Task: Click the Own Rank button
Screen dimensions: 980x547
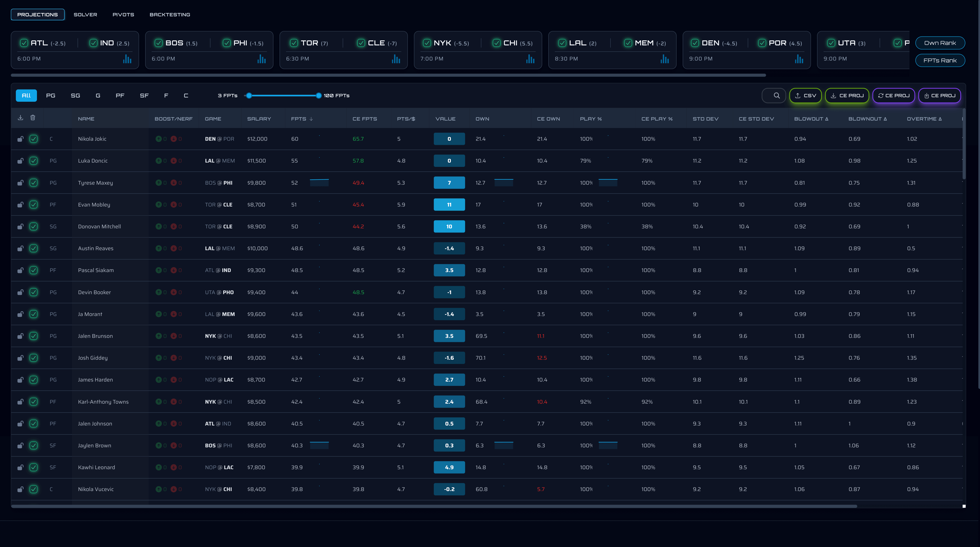Action: [940, 43]
